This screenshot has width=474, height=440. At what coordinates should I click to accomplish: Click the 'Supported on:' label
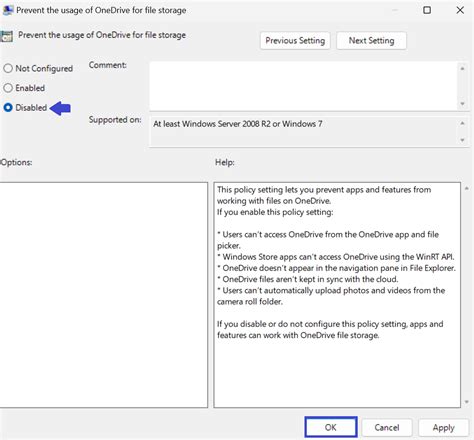point(115,120)
